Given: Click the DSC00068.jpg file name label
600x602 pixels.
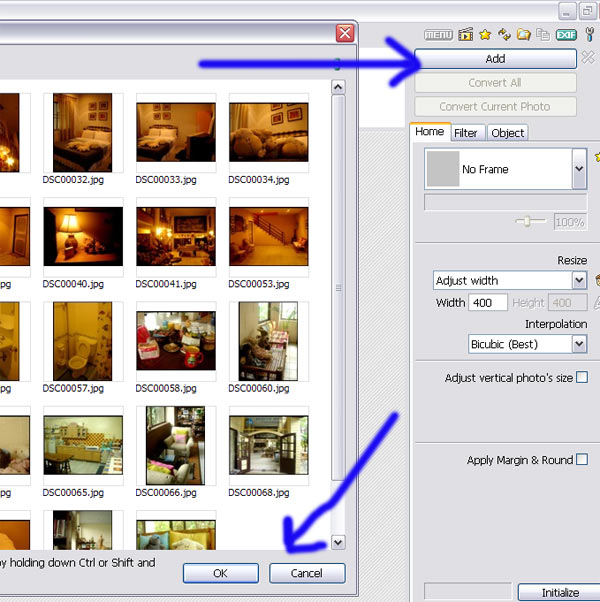Looking at the screenshot, I should coord(259,493).
